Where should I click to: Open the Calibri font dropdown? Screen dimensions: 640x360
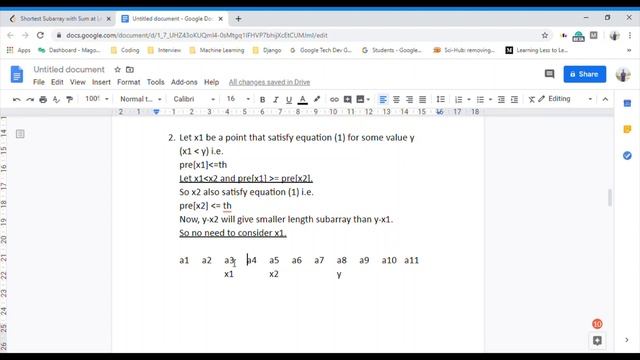tap(194, 99)
